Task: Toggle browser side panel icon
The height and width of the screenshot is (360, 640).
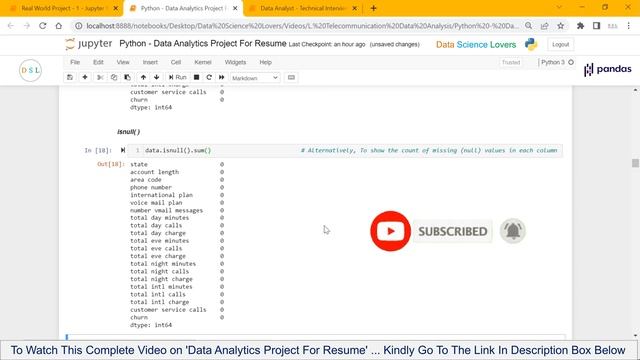Action: pos(596,26)
